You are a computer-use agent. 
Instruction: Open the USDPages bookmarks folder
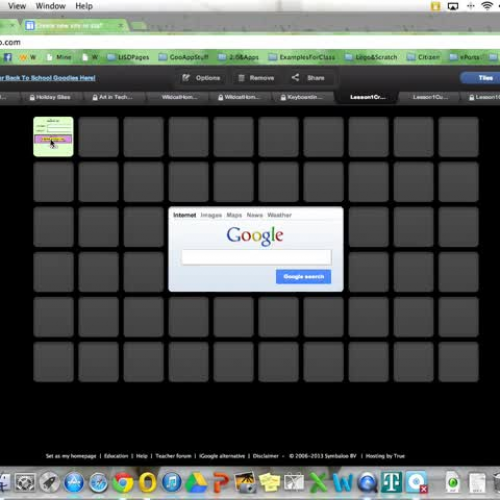pyautogui.click(x=128, y=57)
